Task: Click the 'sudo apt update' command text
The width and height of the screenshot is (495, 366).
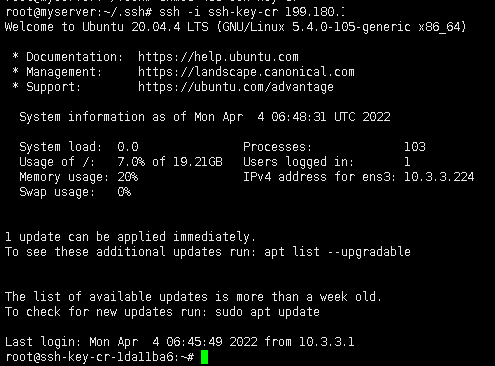Action: click(x=267, y=312)
